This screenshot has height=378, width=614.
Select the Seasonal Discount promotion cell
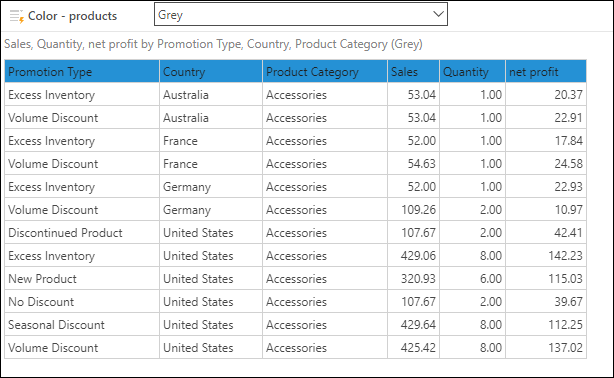coord(82,325)
